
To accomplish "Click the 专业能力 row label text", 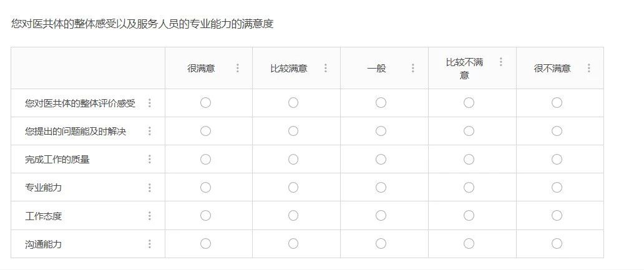I will [x=43, y=188].
